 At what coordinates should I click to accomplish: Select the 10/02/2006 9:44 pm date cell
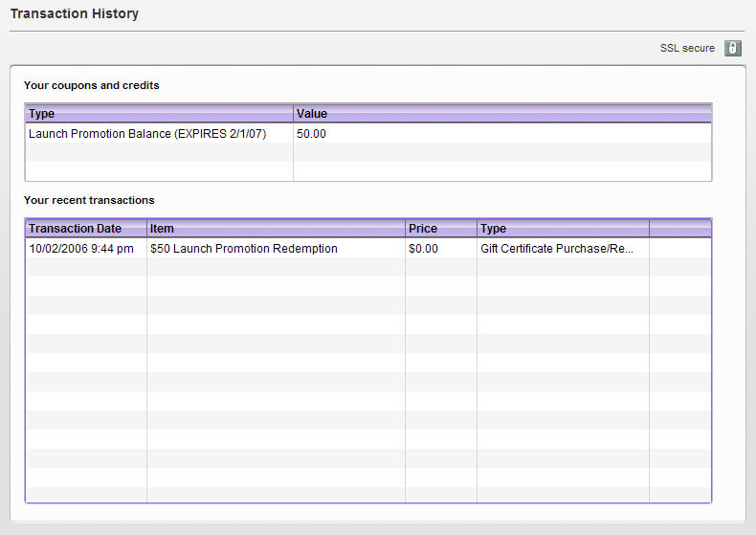[x=81, y=249]
